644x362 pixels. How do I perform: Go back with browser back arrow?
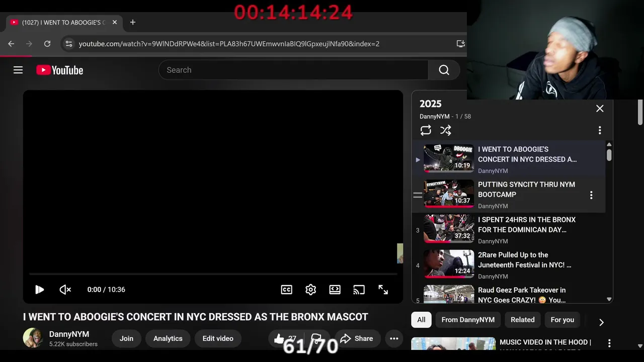click(11, 44)
